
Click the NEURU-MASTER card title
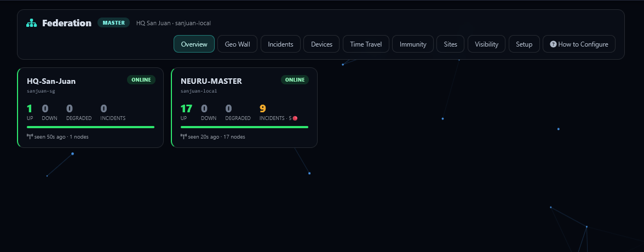click(211, 81)
